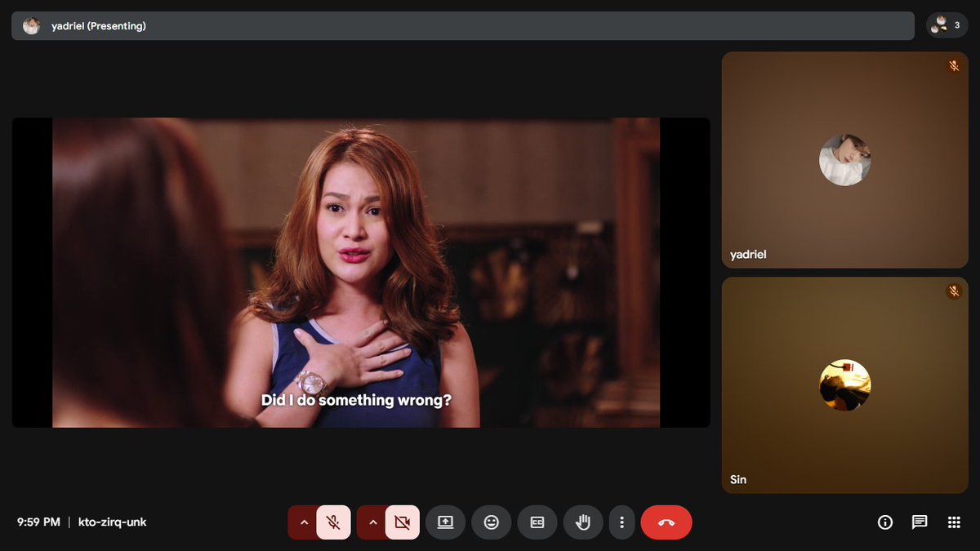Viewport: 980px width, 551px height.
Task: Expand audio settings arrow beside microphone
Action: (303, 522)
